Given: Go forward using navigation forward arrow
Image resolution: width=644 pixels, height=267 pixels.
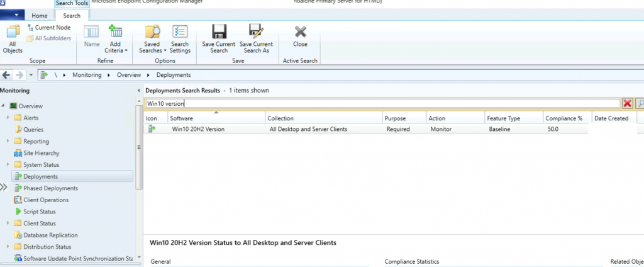Looking at the screenshot, I should point(19,76).
